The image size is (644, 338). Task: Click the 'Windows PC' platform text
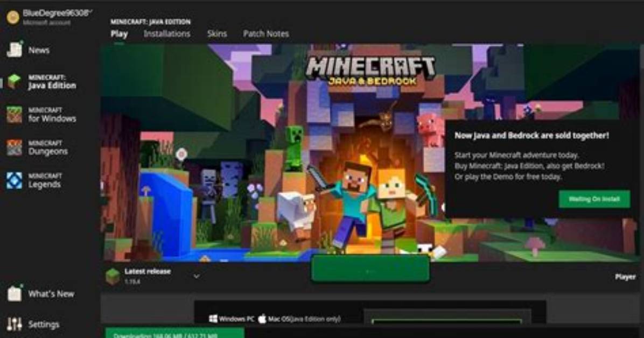[236, 319]
